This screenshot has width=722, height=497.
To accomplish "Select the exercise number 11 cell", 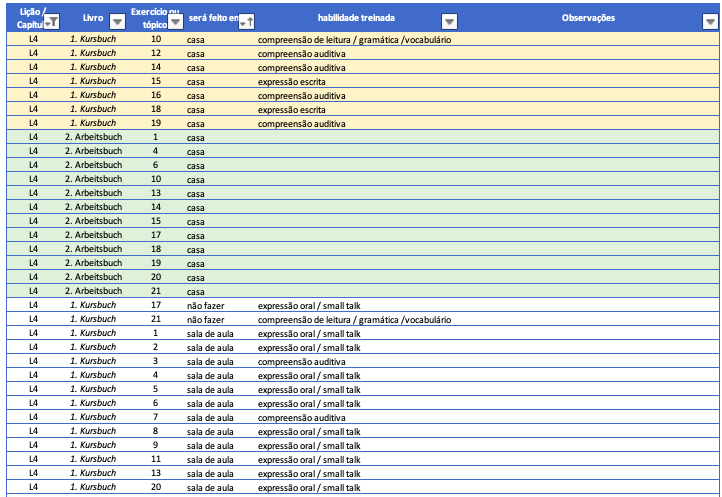I will [155, 459].
